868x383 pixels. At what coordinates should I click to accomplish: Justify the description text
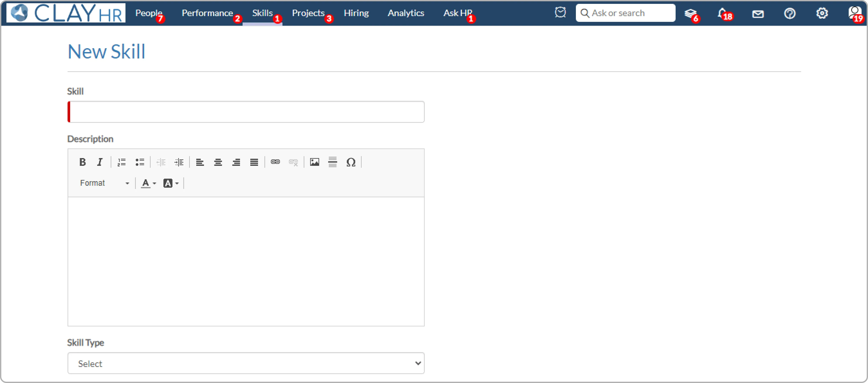[x=254, y=162]
